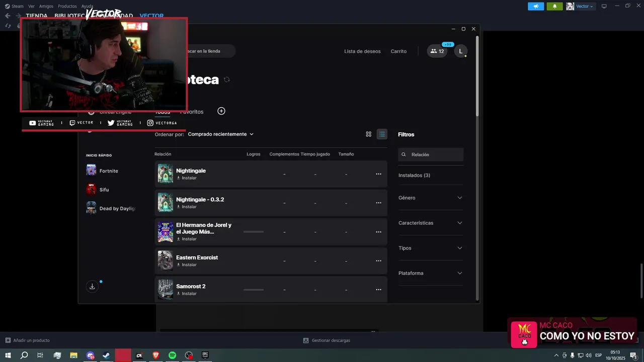
Task: Switch to the Favoritos tab
Action: pos(193,112)
